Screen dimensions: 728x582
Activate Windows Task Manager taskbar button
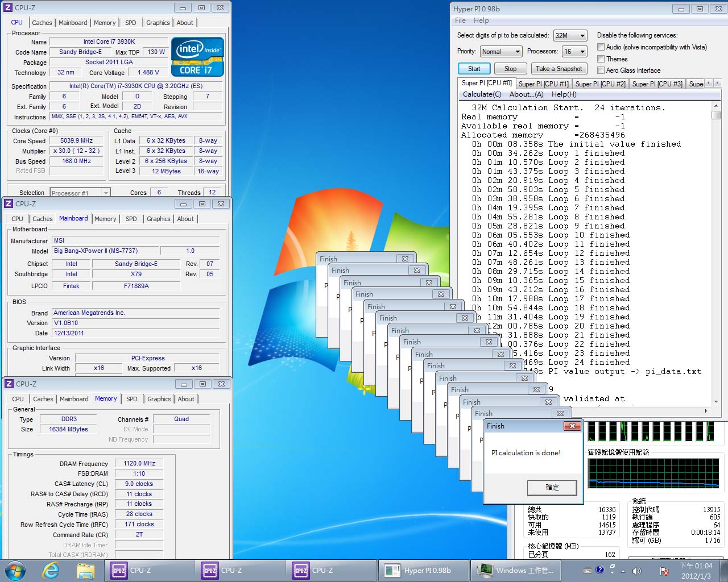515,570
